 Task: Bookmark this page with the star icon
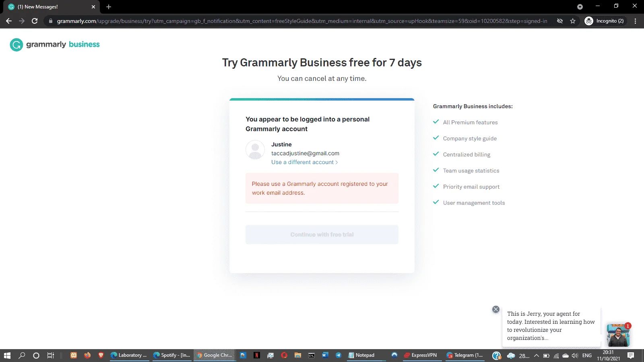(x=573, y=21)
